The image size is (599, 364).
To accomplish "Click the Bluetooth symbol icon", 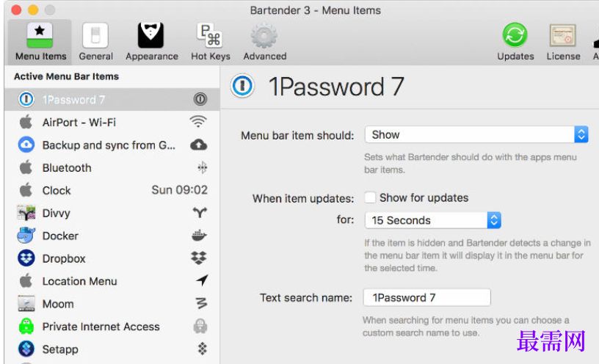I will pos(202,167).
